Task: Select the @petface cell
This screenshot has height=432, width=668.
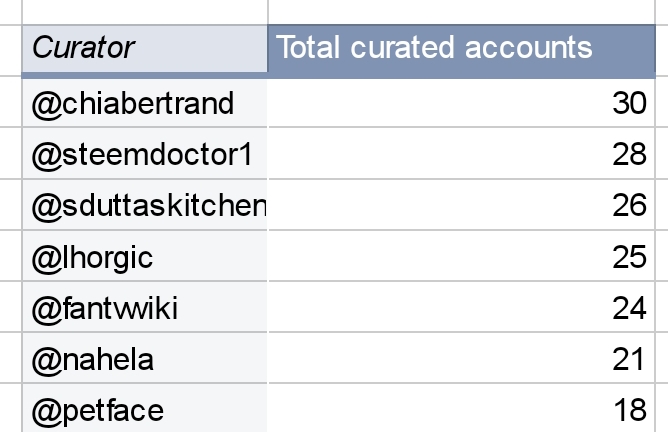Action: coord(144,410)
